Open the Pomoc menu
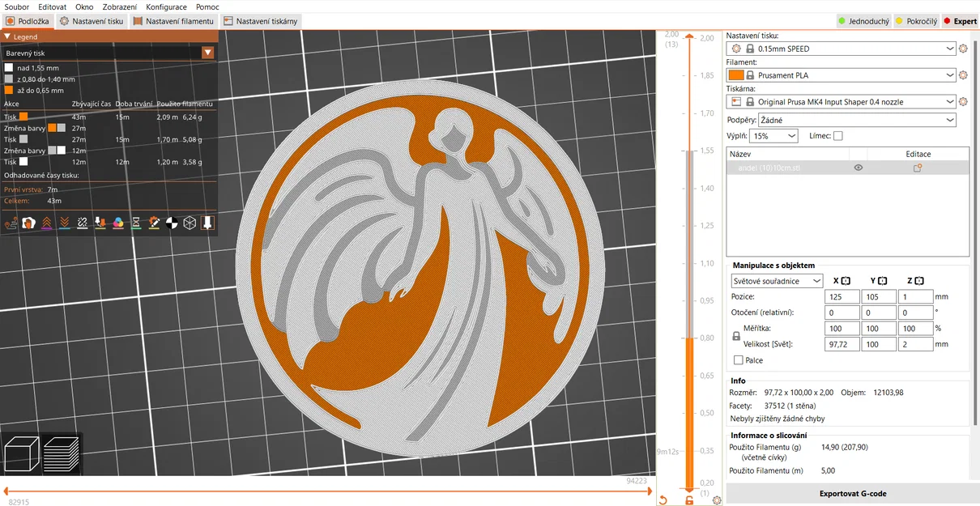The height and width of the screenshot is (506, 980). coord(207,6)
